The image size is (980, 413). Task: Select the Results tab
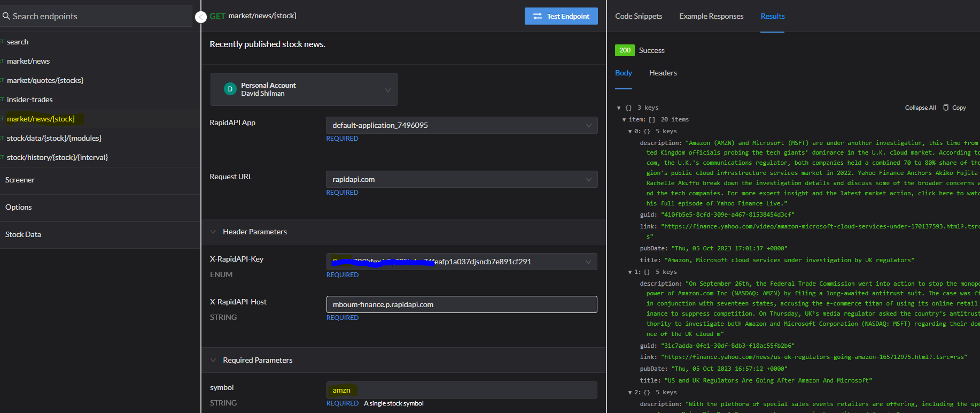[x=773, y=16]
